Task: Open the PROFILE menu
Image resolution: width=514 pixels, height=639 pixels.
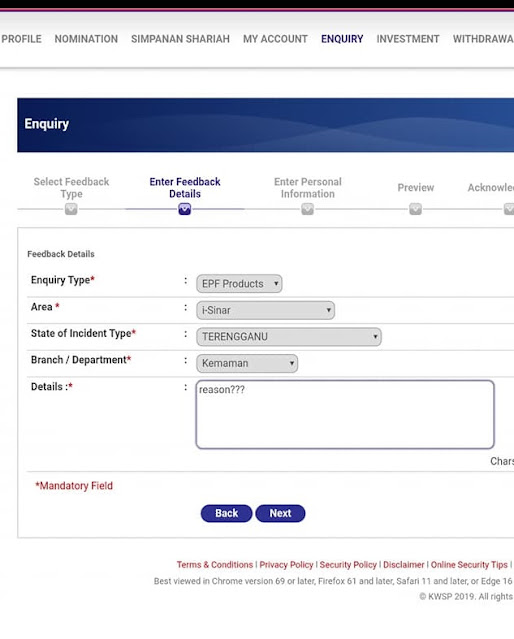Action: 21,39
